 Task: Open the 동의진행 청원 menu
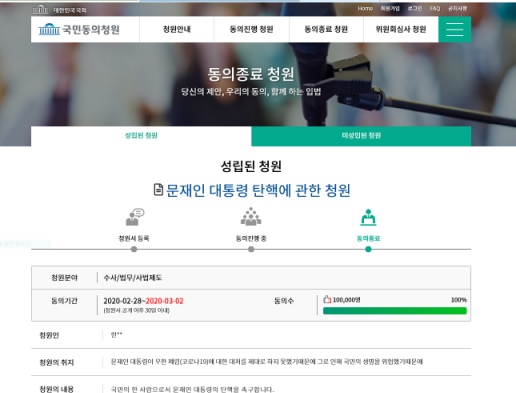[251, 29]
